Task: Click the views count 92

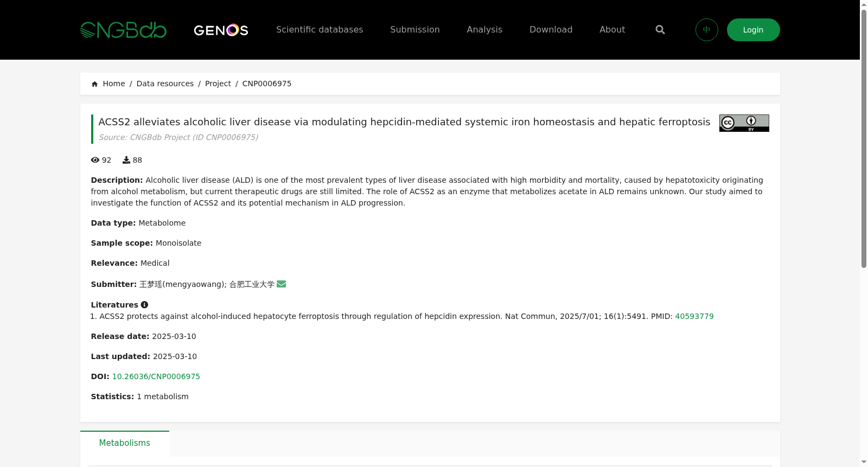Action: pos(106,160)
